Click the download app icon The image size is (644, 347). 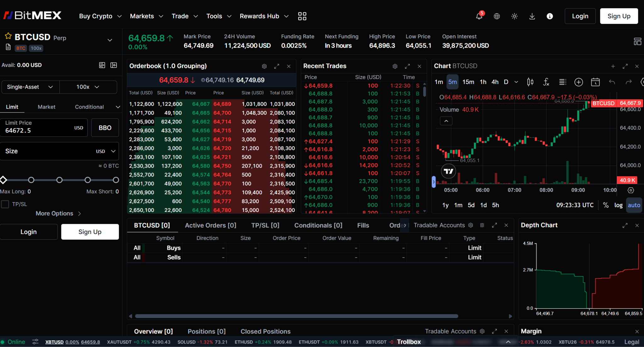click(532, 16)
